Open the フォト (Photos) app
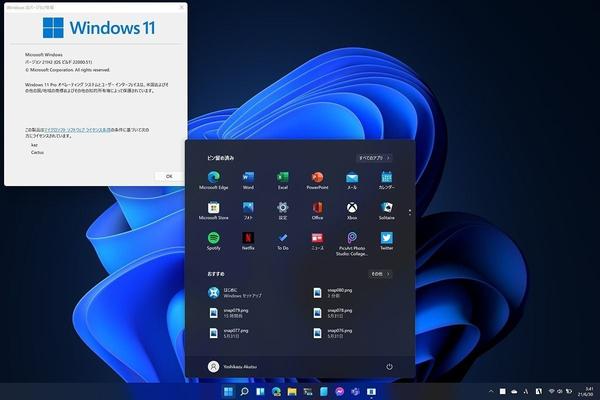Image resolution: width=600 pixels, height=400 pixels. click(248, 211)
